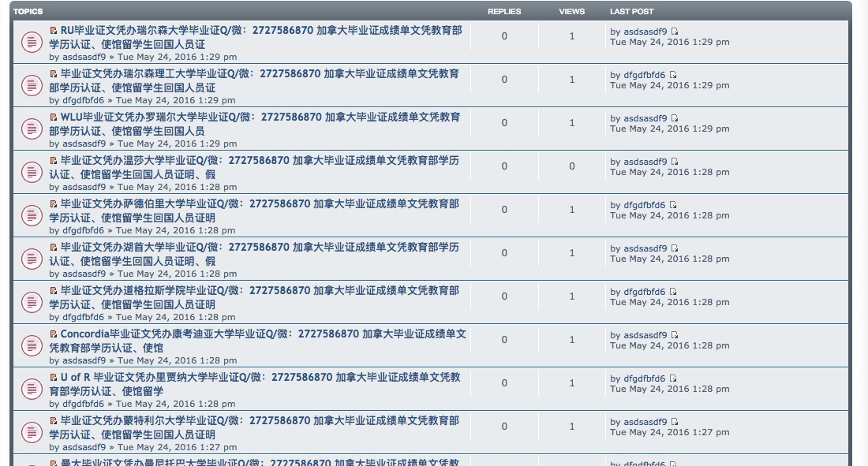Click the red topic status icon for the RU topic

[x=30, y=41]
